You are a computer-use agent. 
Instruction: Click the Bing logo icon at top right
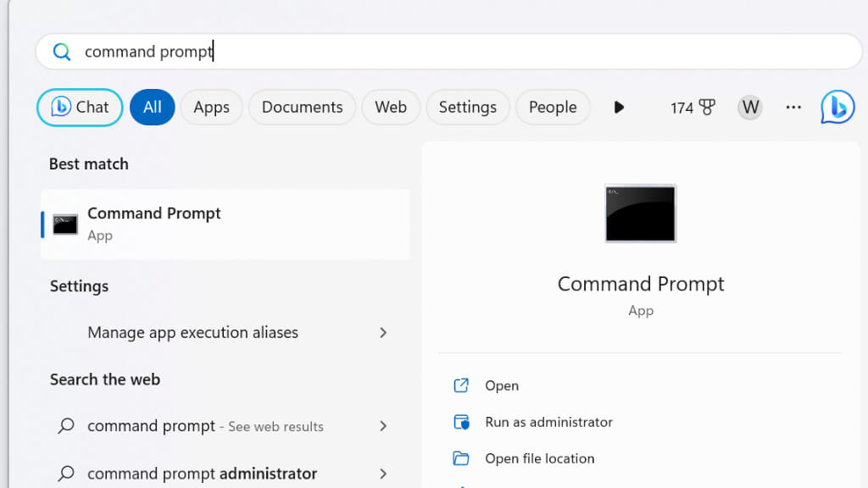837,108
